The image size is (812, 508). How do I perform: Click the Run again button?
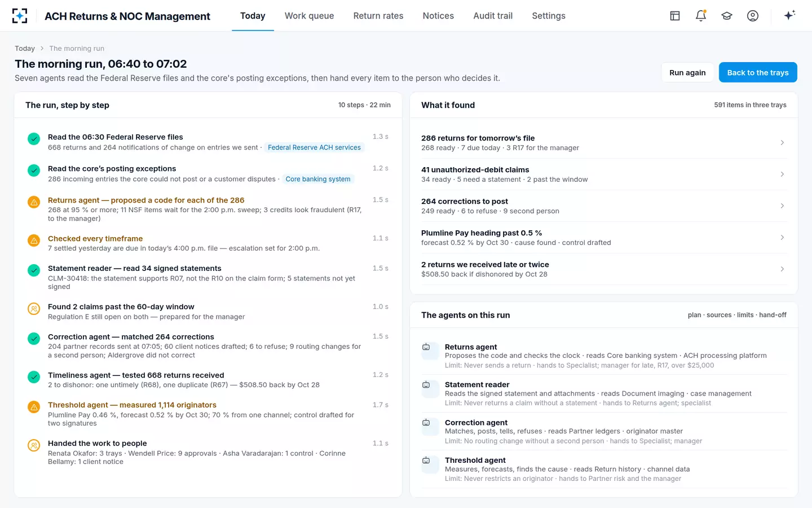coord(687,72)
